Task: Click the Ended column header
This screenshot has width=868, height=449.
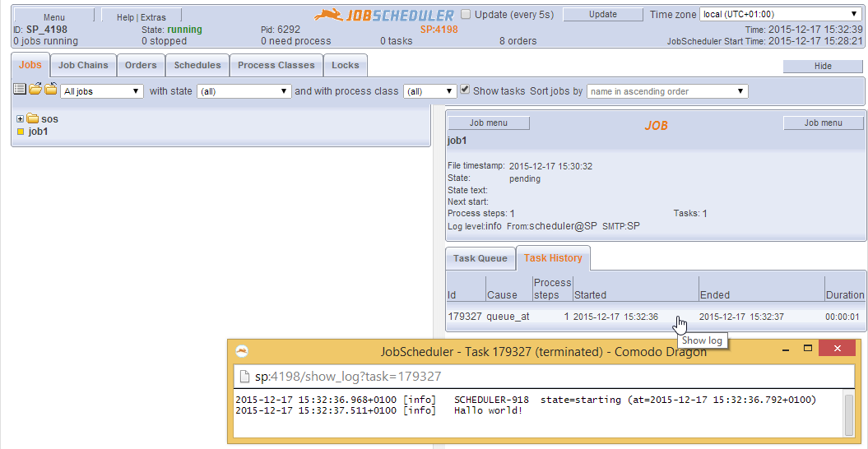Action: tap(715, 295)
